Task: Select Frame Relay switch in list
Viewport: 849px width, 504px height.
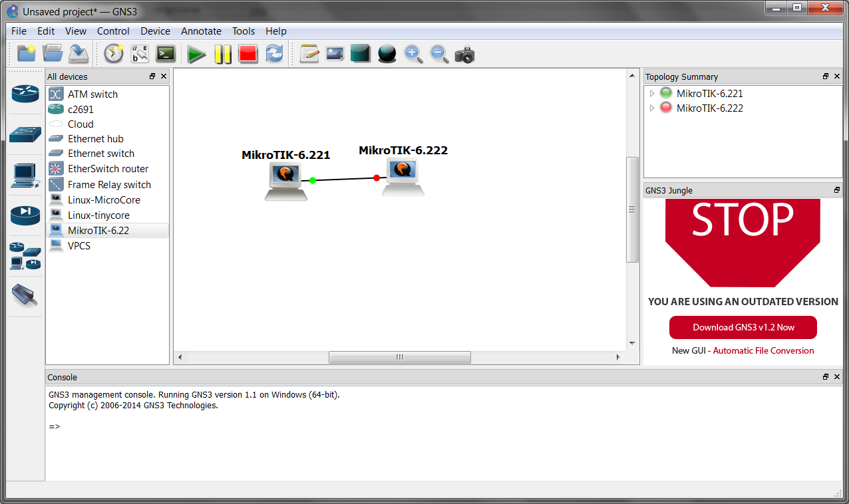Action: point(107,185)
